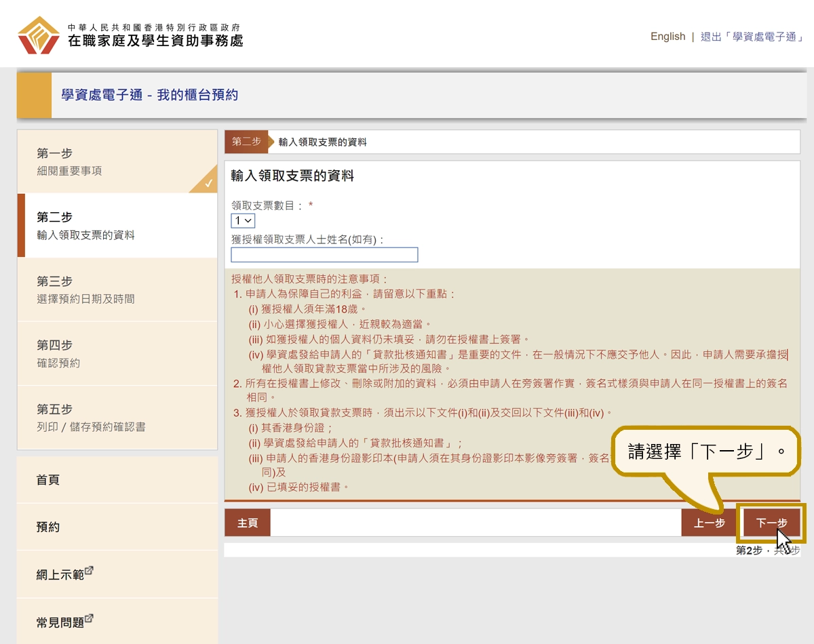Click the 退出「學資處電子通」 logout link
This screenshot has height=644, width=814.
pos(752,37)
